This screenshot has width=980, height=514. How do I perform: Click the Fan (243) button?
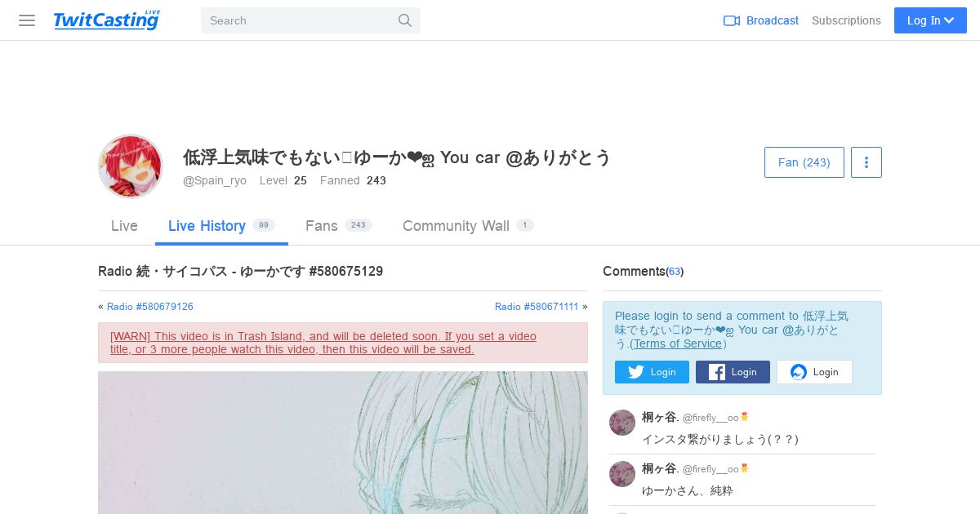(x=804, y=162)
